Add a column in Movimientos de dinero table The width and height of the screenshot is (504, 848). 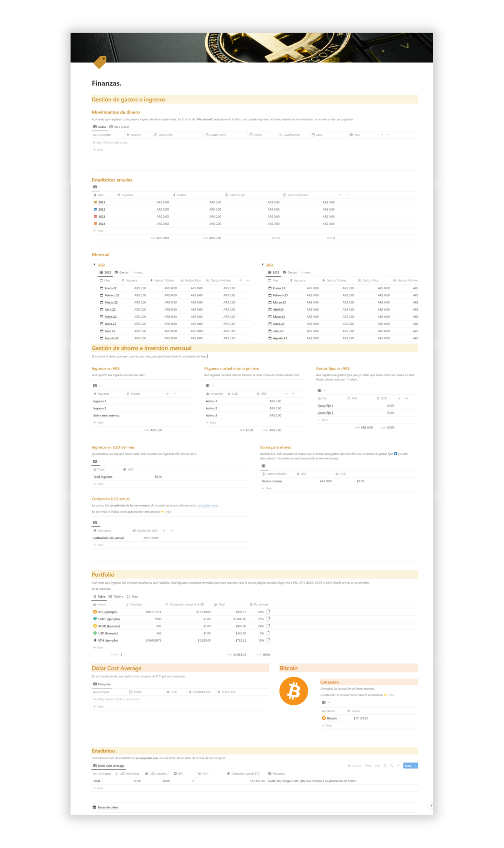tap(382, 135)
